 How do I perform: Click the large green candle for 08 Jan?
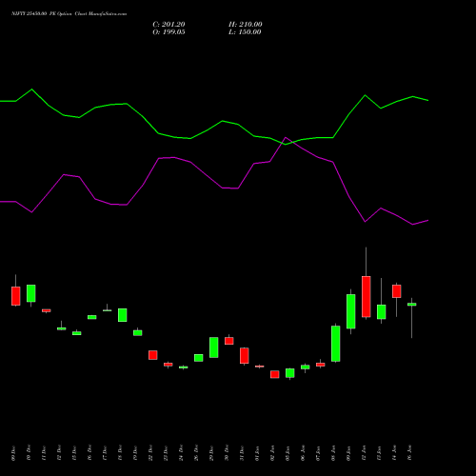click(335, 344)
